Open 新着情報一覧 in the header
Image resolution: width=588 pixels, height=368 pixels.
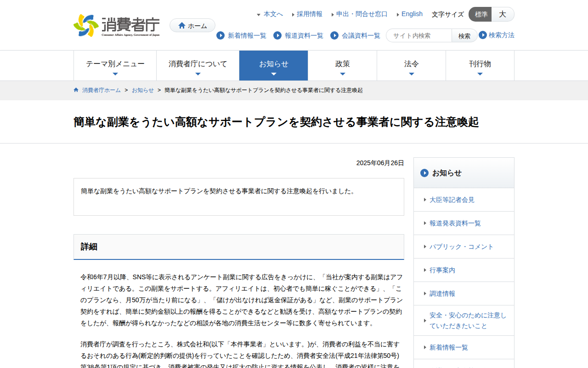(247, 35)
